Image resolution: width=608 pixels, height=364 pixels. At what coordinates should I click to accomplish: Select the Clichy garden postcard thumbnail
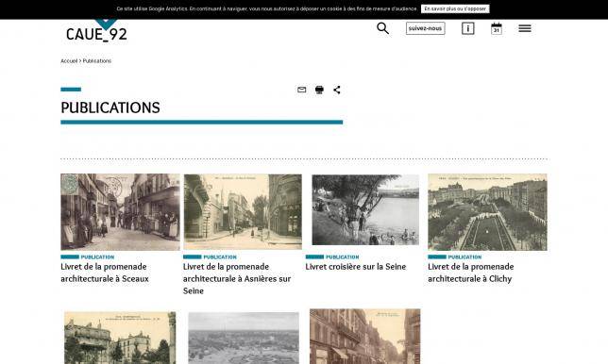[x=487, y=212]
